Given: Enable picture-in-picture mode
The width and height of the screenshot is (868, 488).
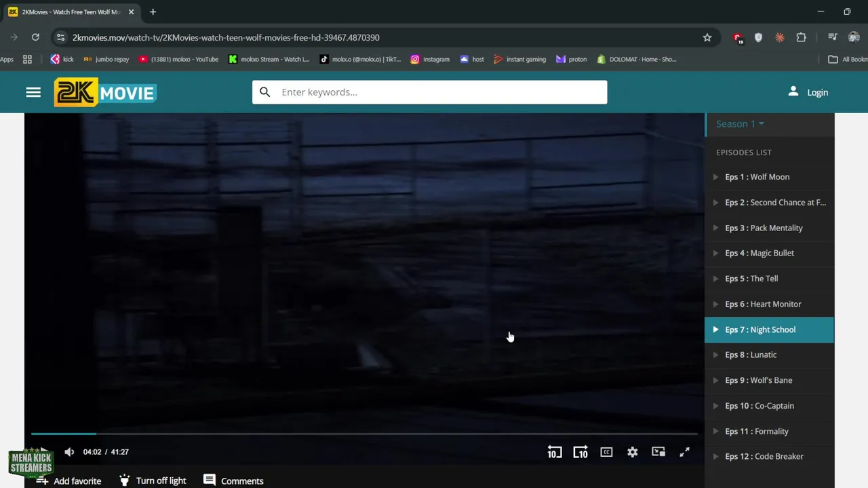Looking at the screenshot, I should 658,452.
